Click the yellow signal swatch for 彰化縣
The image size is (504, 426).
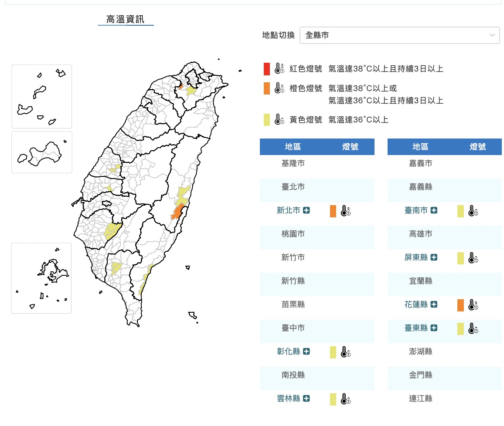(x=333, y=352)
